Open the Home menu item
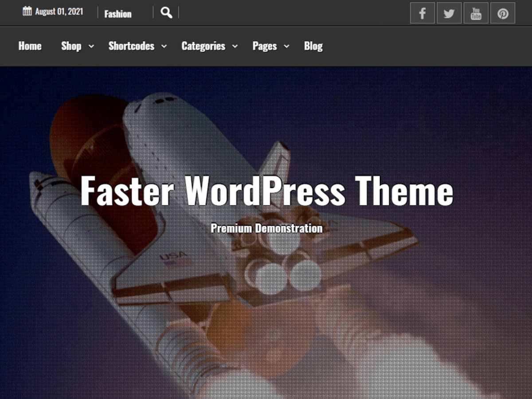This screenshot has height=399, width=532. (x=30, y=46)
